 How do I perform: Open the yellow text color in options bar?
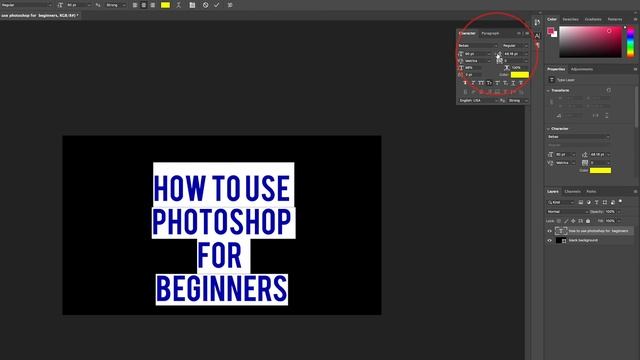165,5
